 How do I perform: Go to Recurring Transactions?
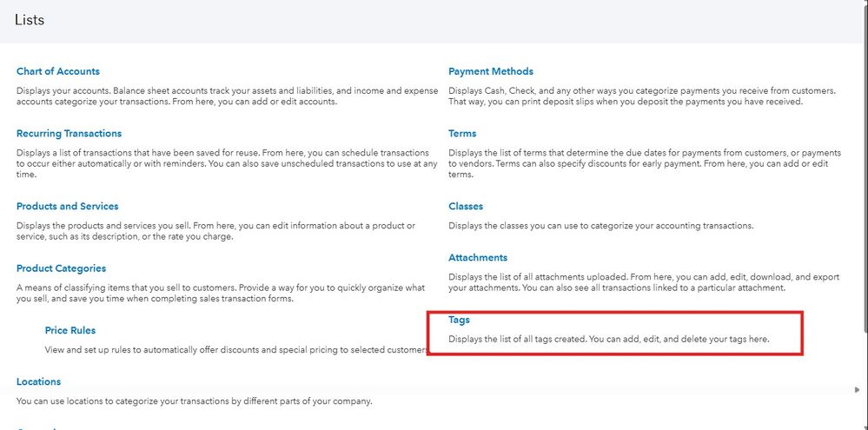(x=69, y=134)
